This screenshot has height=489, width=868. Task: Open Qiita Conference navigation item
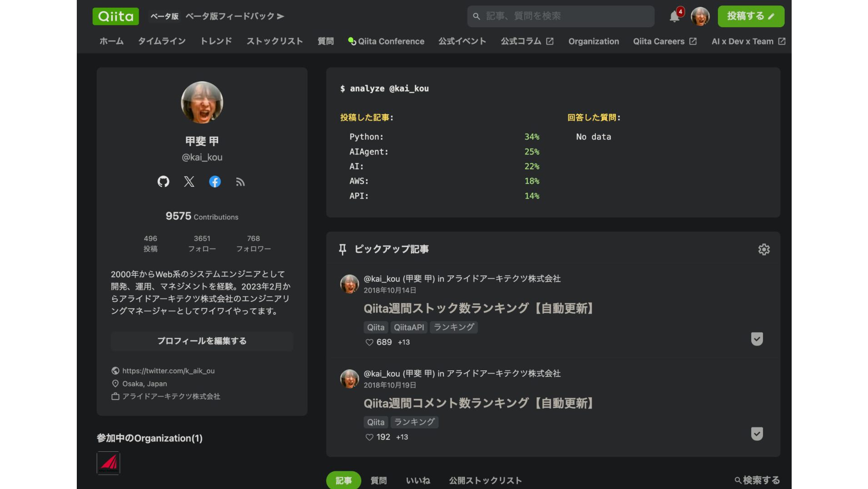tap(386, 41)
